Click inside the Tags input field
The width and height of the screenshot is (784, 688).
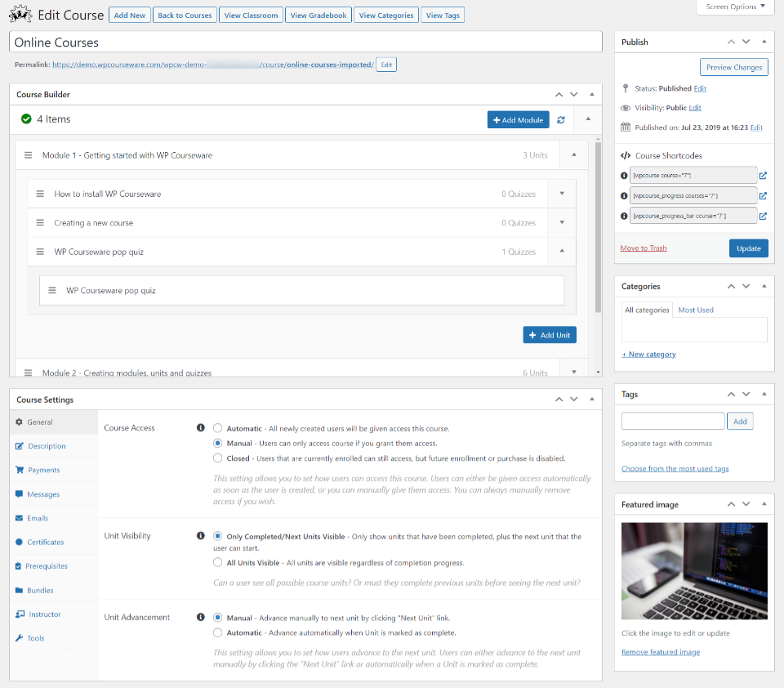672,421
